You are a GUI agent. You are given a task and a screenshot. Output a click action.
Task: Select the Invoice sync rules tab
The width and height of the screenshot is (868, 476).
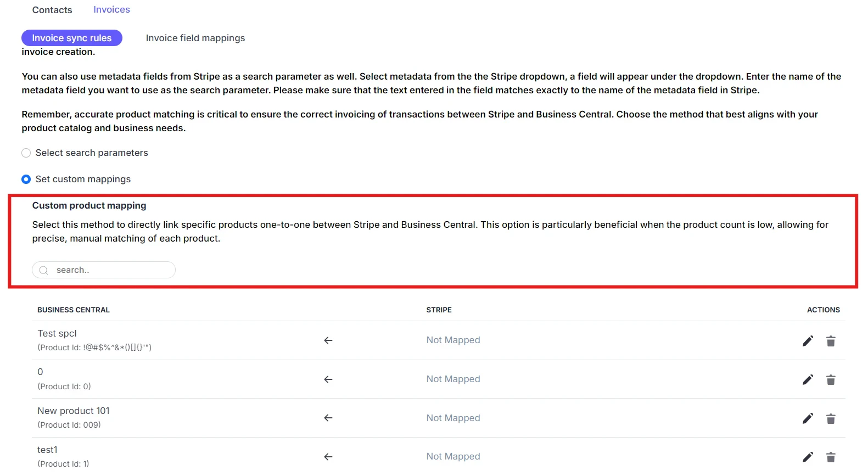coord(72,38)
